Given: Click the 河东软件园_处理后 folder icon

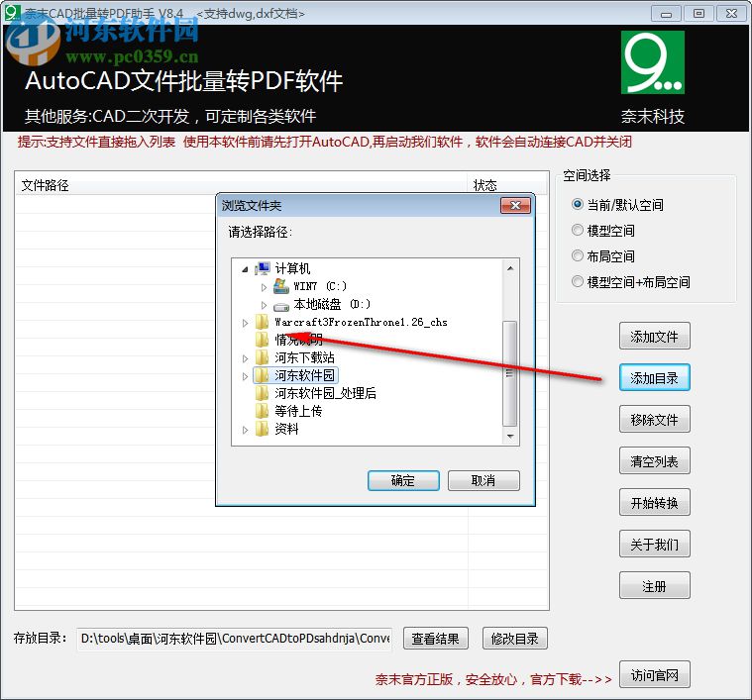Looking at the screenshot, I should click(x=262, y=393).
